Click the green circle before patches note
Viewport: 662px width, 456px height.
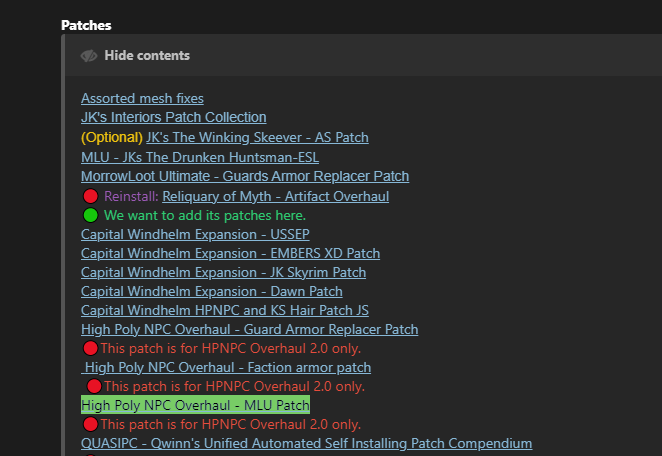tap(90, 215)
